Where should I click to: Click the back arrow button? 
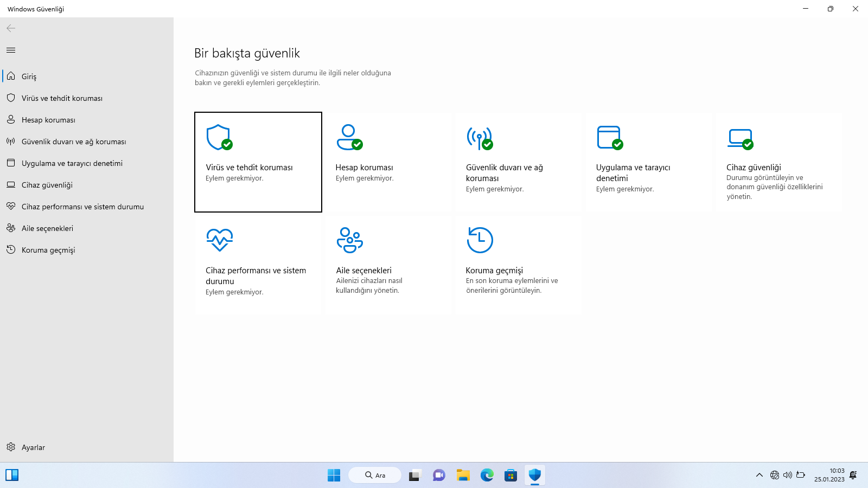[11, 28]
